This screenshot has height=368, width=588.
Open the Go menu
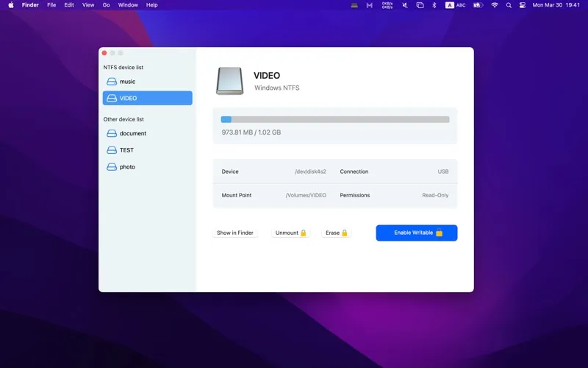tap(106, 5)
